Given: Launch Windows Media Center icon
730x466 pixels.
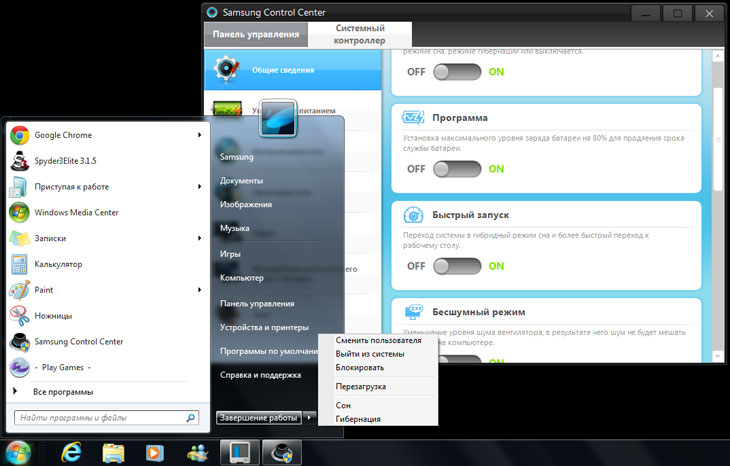Looking at the screenshot, I should [20, 213].
